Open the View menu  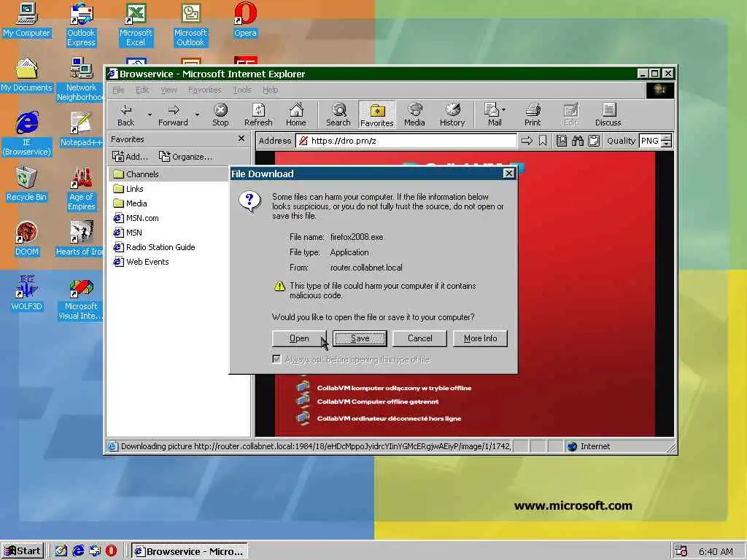pos(169,90)
